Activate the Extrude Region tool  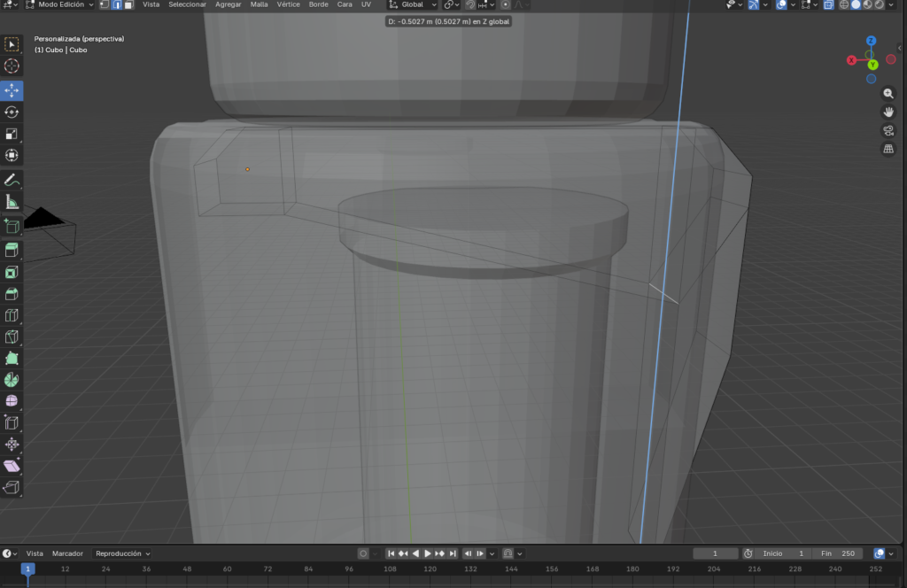click(12, 251)
